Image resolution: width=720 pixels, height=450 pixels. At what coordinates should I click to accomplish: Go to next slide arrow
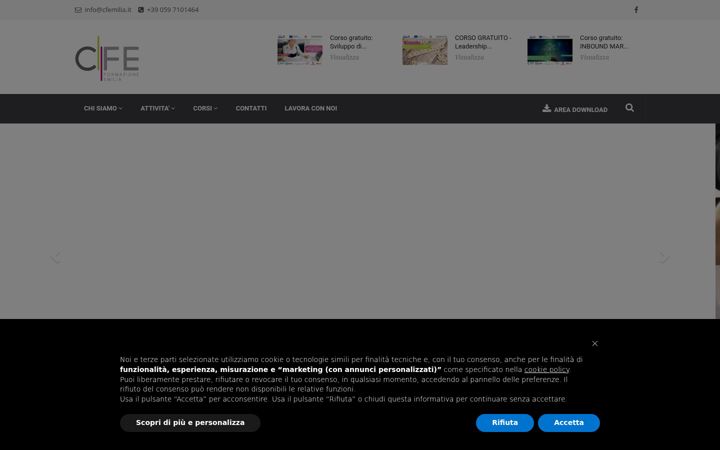pyautogui.click(x=664, y=257)
